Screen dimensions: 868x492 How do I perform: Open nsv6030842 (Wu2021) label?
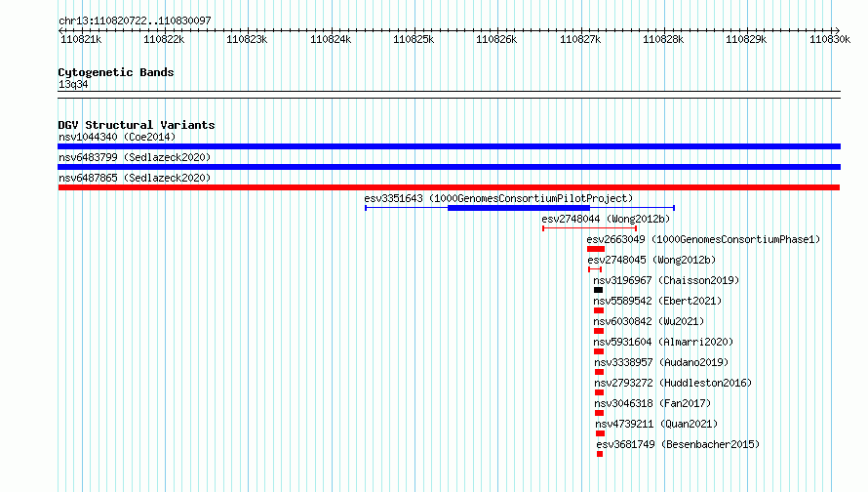coord(649,321)
